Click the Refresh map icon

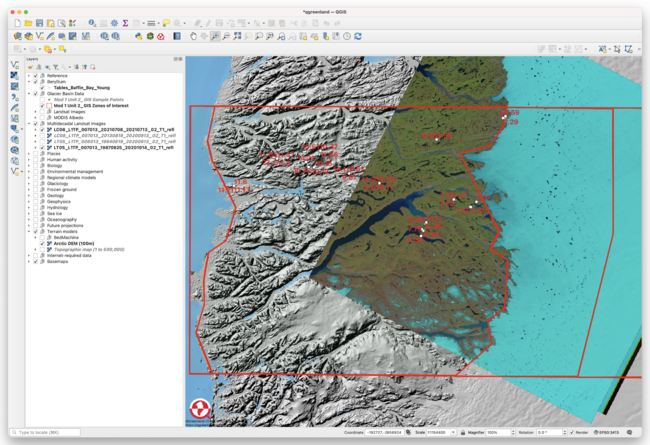(x=357, y=36)
